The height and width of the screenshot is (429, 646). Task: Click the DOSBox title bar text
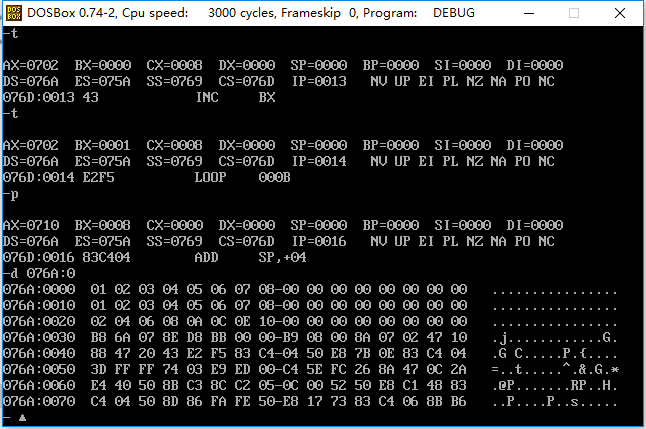[251, 13]
